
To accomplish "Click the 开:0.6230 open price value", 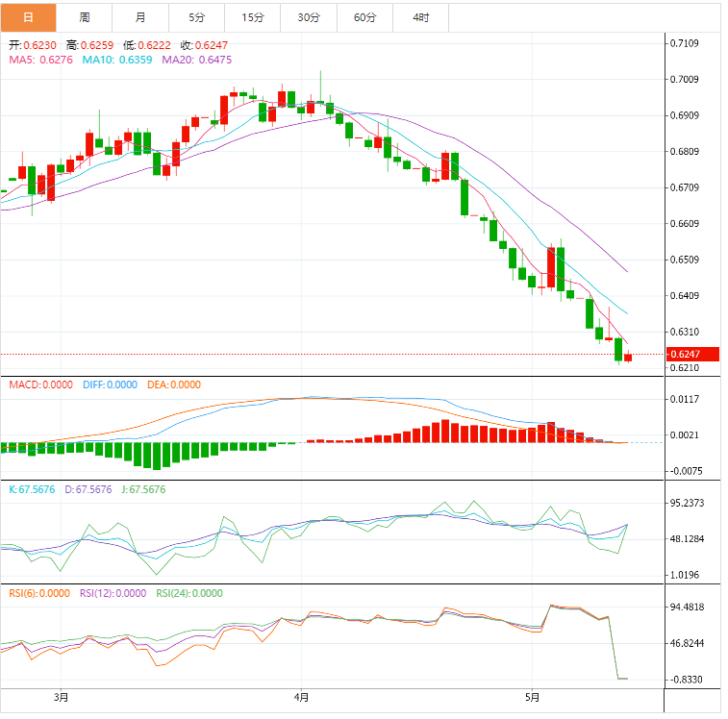I will tap(33, 45).
